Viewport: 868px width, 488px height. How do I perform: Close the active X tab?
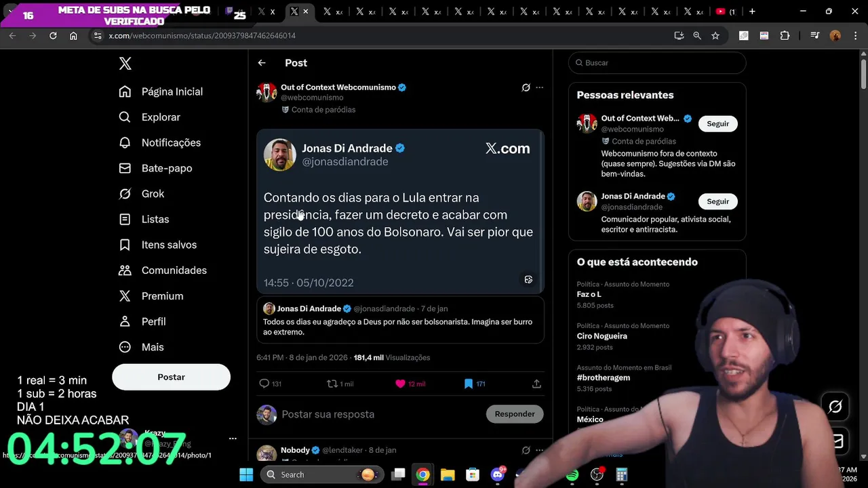pos(306,12)
